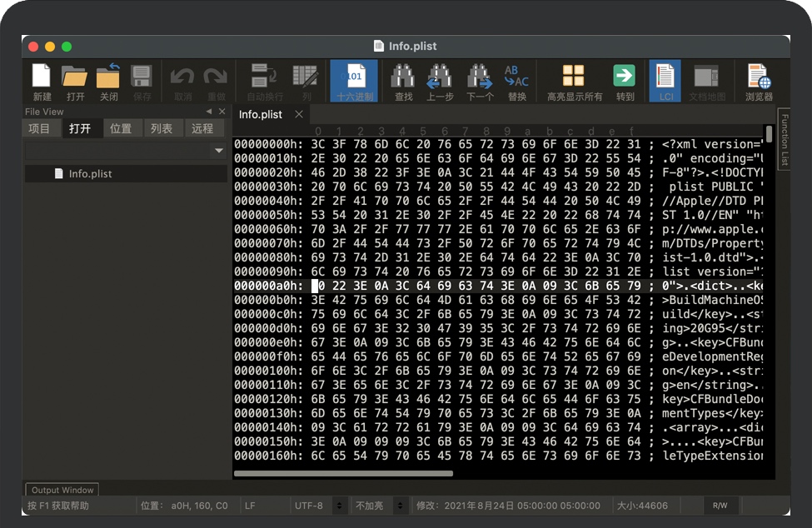This screenshot has width=812, height=528.
Task: Click the Close file (关闭) toolbar icon
Action: [x=108, y=81]
